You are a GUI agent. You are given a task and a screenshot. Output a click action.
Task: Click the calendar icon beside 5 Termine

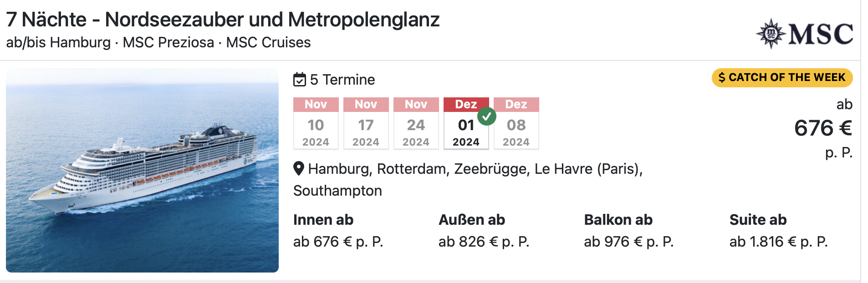pyautogui.click(x=299, y=80)
